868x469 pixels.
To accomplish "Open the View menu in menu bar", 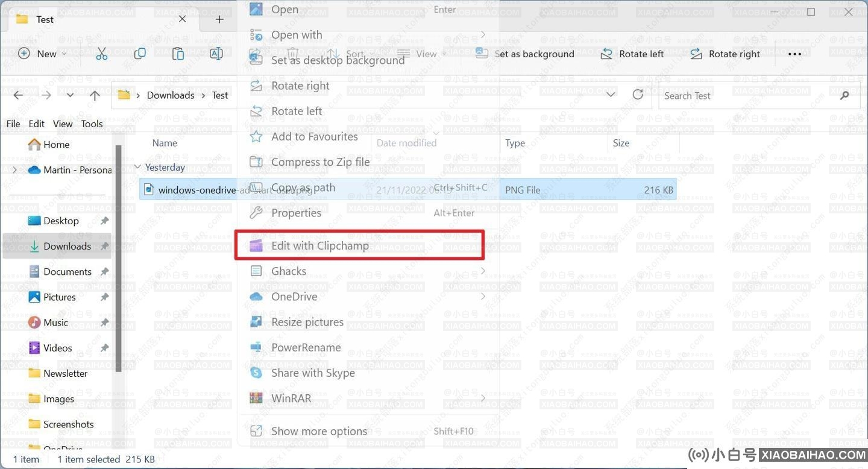I will 63,124.
